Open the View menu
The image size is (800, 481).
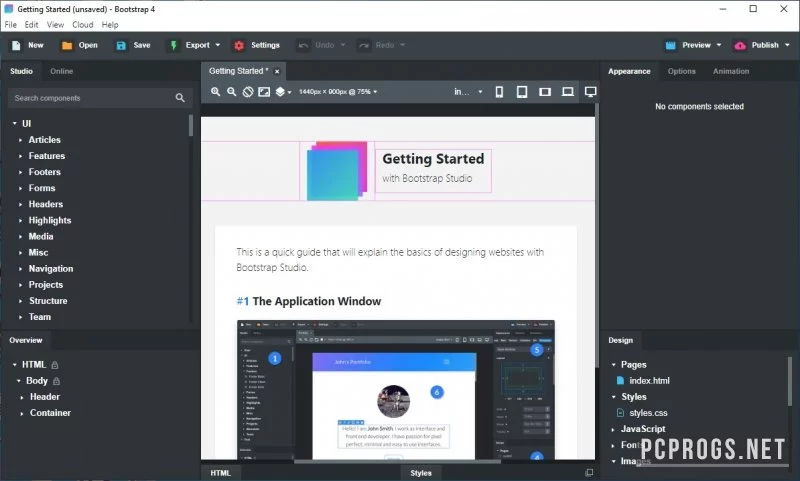(x=56, y=24)
